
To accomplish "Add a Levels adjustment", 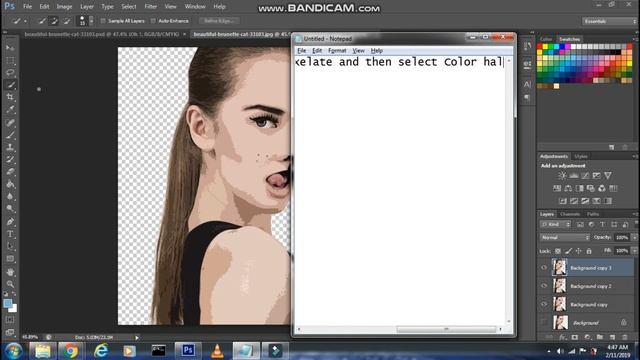I will 573,176.
